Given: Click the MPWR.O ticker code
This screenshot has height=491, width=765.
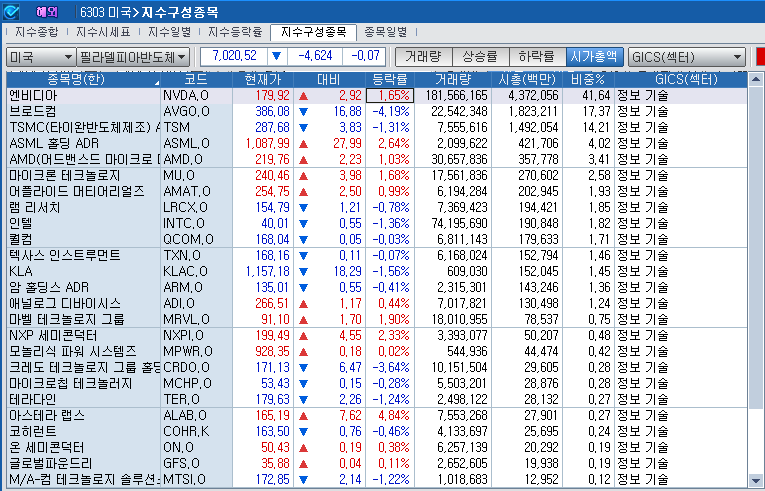Looking at the screenshot, I should click(188, 351).
